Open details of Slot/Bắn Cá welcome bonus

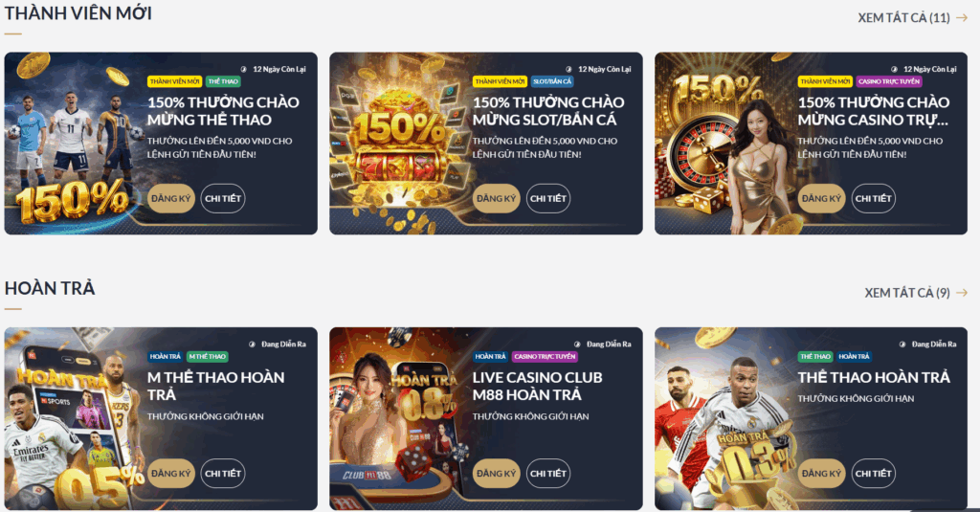click(547, 199)
